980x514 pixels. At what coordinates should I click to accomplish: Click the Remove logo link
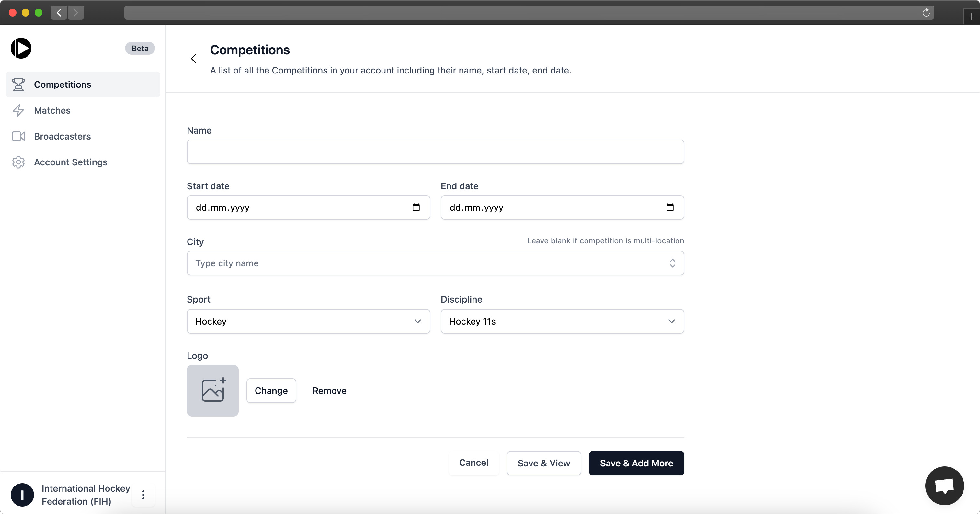[x=329, y=390]
